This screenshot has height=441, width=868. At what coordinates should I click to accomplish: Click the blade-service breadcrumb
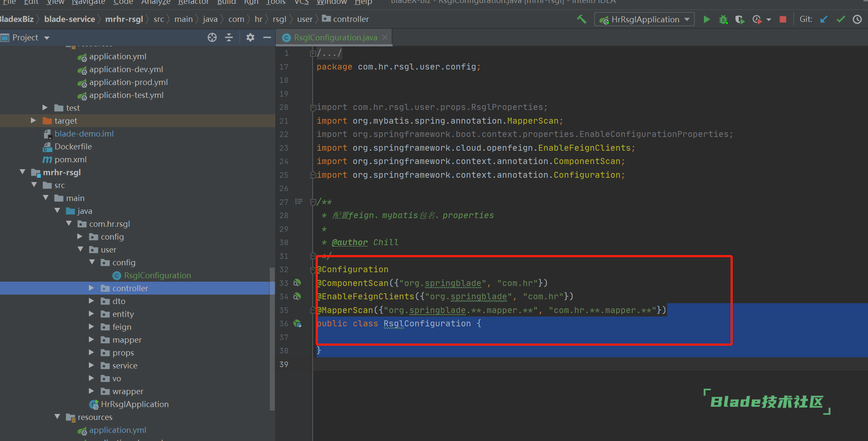tap(70, 19)
